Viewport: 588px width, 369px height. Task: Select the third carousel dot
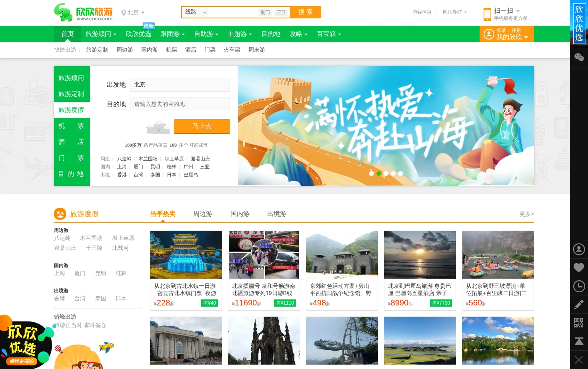[x=386, y=174]
